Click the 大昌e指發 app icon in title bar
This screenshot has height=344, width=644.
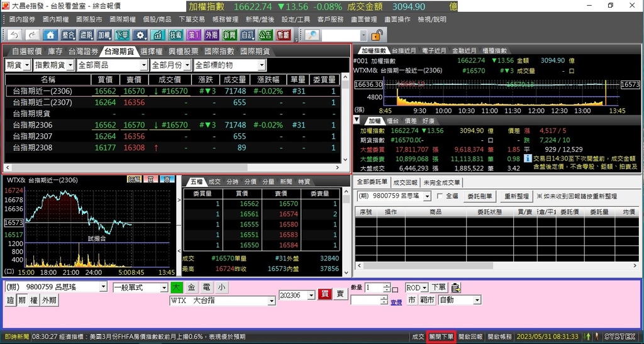(x=5, y=6)
